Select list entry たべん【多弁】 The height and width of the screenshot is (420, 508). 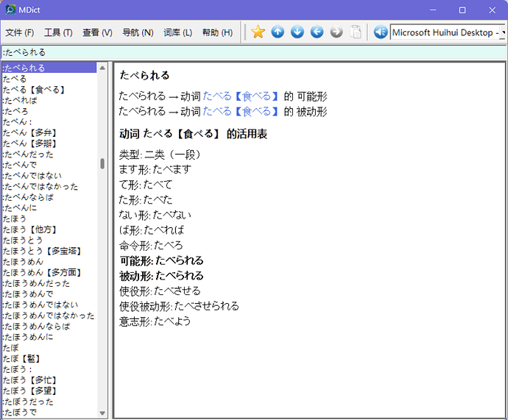pyautogui.click(x=49, y=132)
